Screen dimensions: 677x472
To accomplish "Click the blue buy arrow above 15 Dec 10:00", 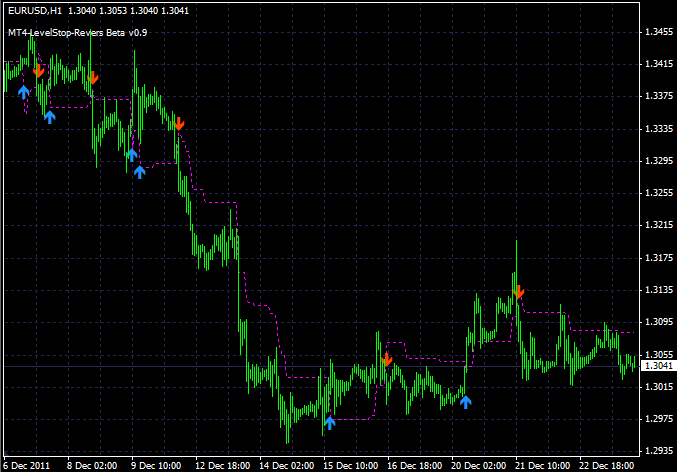I will (330, 423).
